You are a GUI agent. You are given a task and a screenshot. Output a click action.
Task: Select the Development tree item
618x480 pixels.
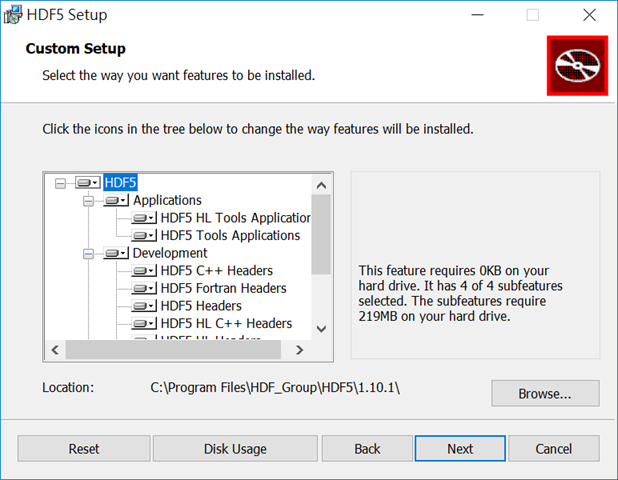click(x=170, y=253)
